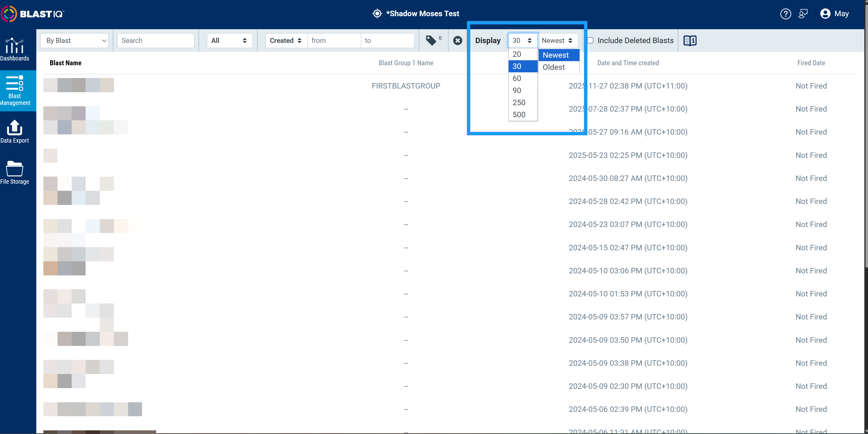
Task: Click the BlastIQ logo
Action: coord(33,14)
